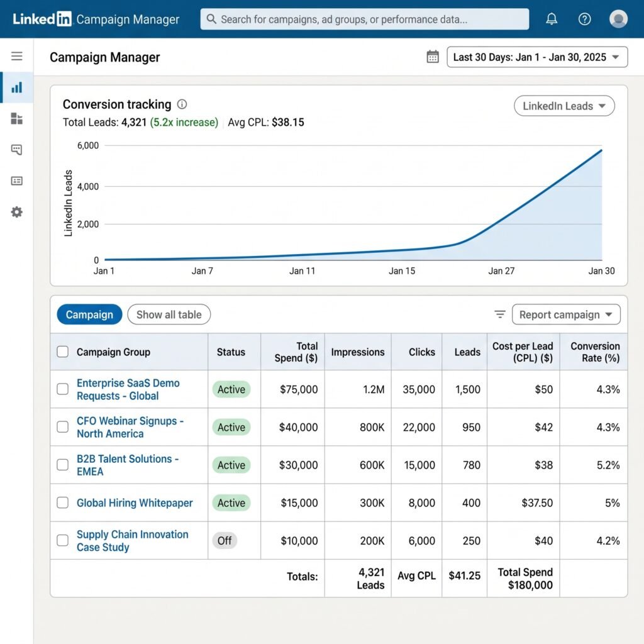
Task: Open B2B Talent Solutions - EMEA link
Action: [128, 465]
